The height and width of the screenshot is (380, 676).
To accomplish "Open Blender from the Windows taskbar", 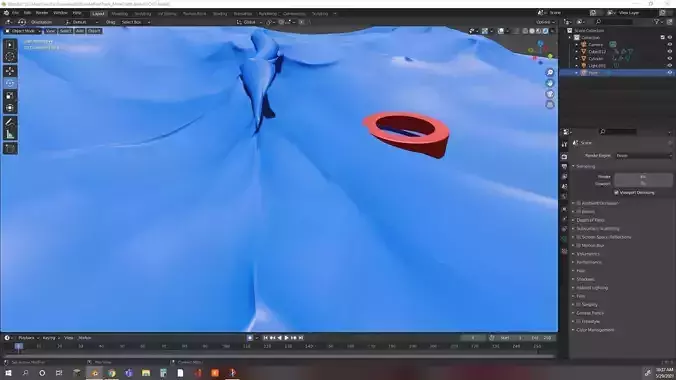I will [x=94, y=373].
